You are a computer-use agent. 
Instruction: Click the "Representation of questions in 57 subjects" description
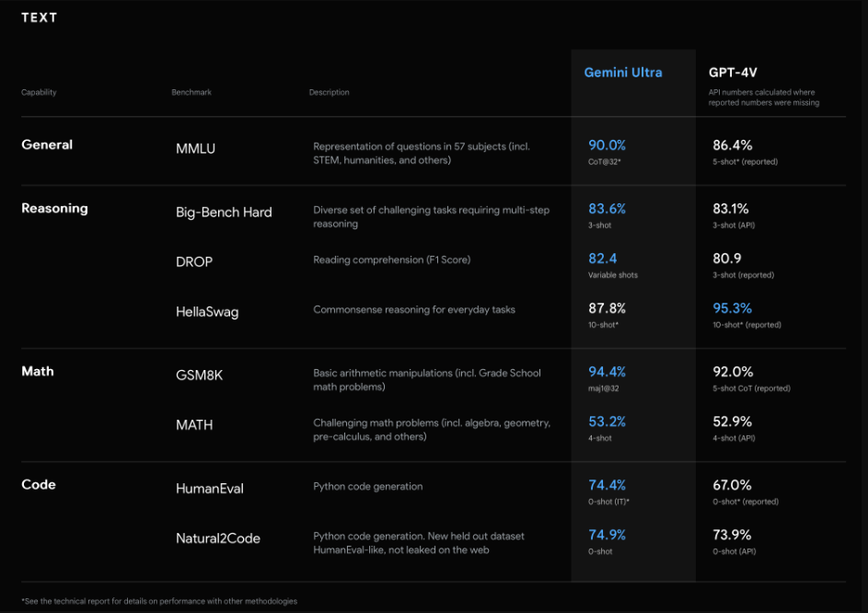coord(422,154)
